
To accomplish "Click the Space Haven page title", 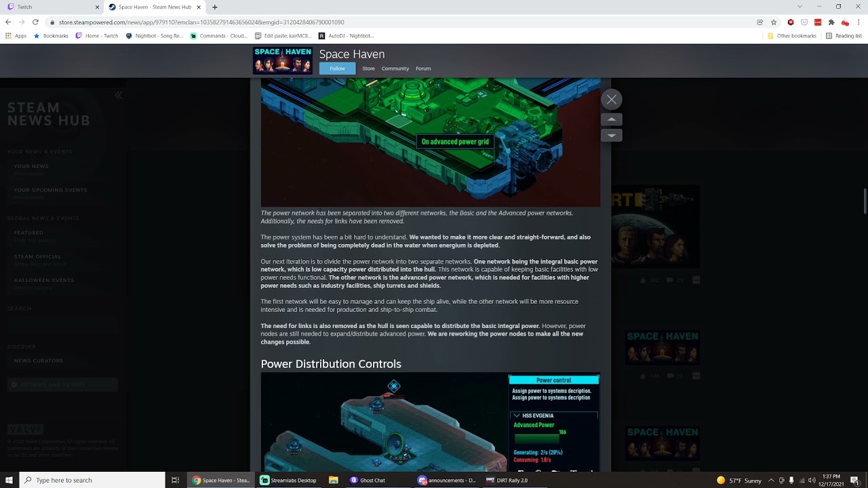I will pos(352,54).
